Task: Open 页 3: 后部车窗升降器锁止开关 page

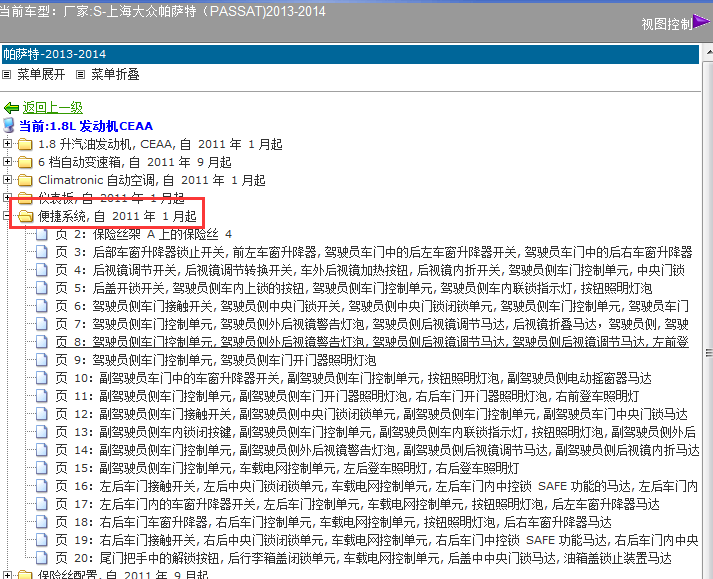Action: [374, 252]
